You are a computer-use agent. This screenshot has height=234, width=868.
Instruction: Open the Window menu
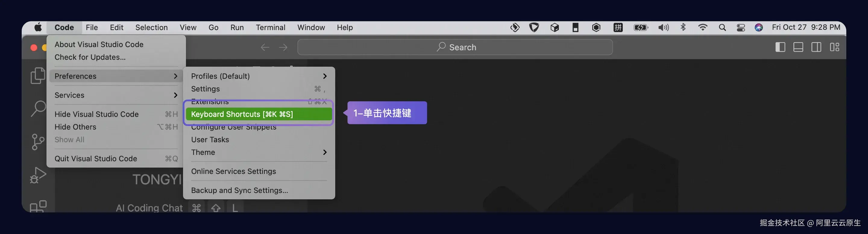(x=311, y=27)
